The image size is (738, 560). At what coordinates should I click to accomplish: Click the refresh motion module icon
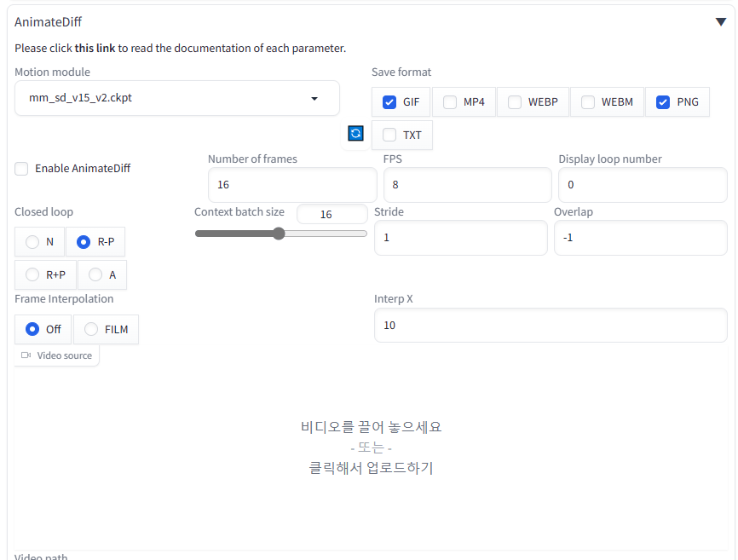[355, 134]
